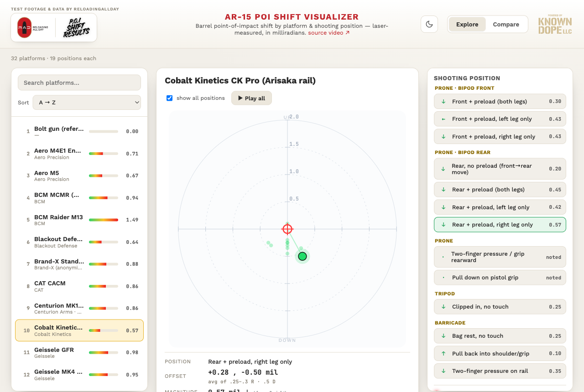The width and height of the screenshot is (584, 392).
Task: Choose Rear + preload, left leg only
Action: pos(500,207)
